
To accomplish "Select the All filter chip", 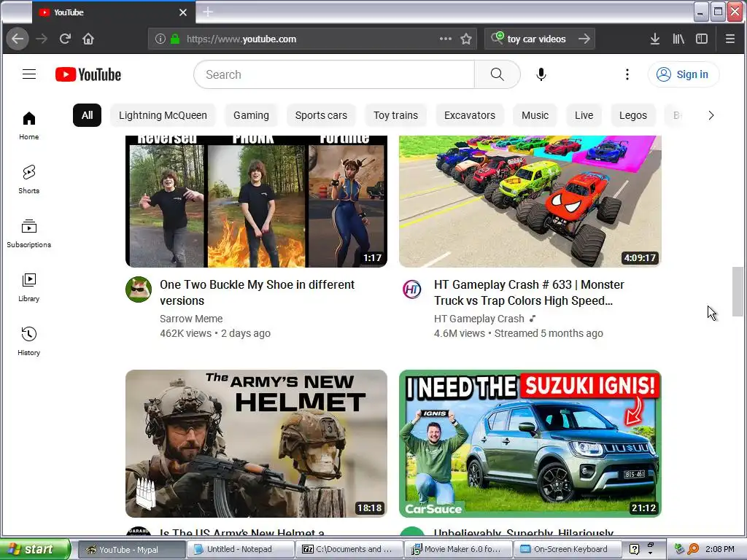I will 88,115.
